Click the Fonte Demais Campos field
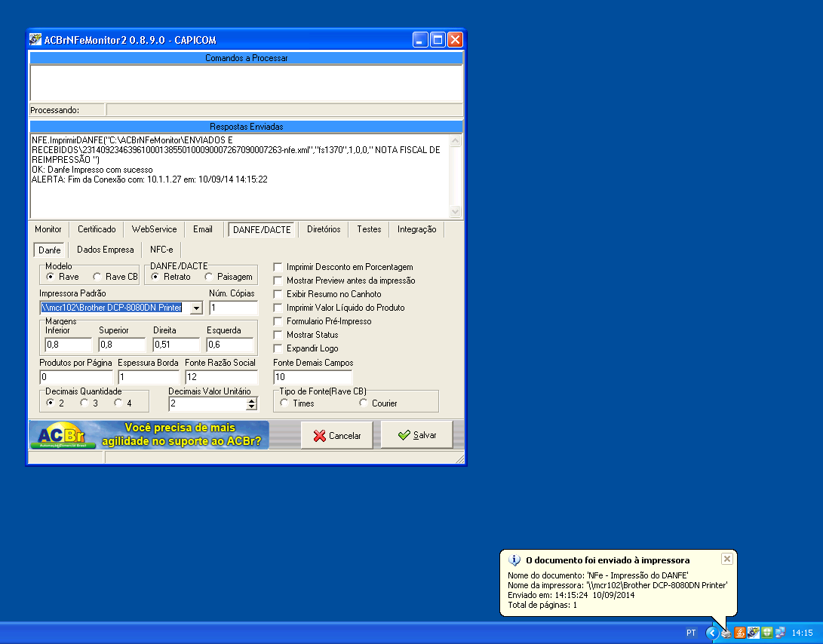This screenshot has width=823, height=644. (313, 377)
